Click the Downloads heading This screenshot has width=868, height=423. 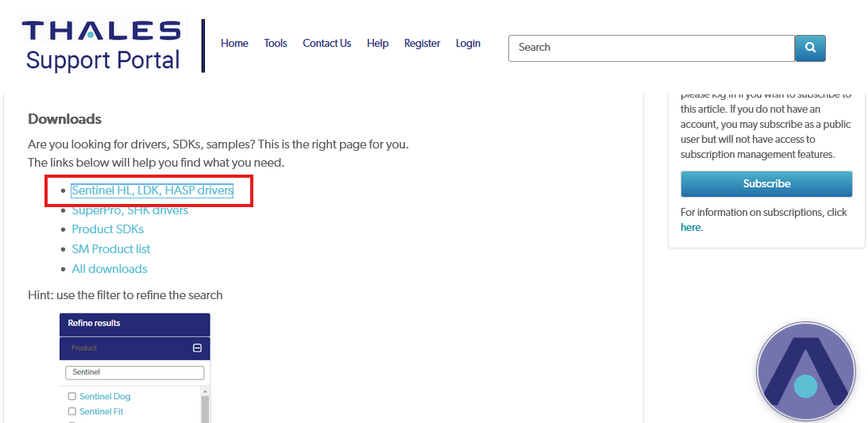(x=65, y=119)
